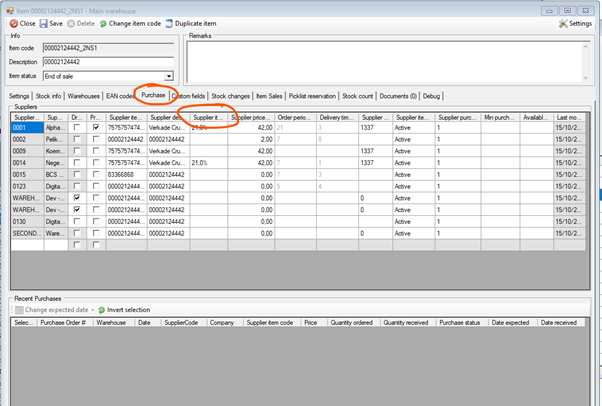The height and width of the screenshot is (406, 602).
Task: Toggle Dr. checkbox for supplier 0123
Action: [77, 186]
